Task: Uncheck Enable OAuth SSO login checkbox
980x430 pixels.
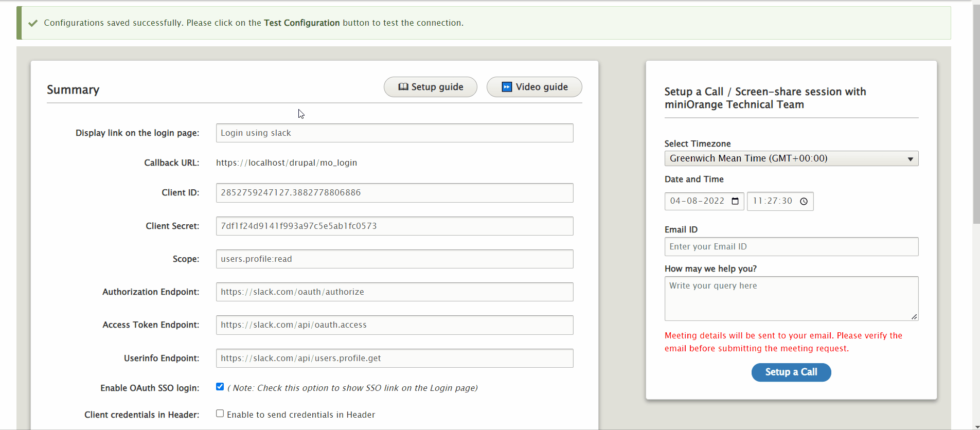Action: point(220,387)
